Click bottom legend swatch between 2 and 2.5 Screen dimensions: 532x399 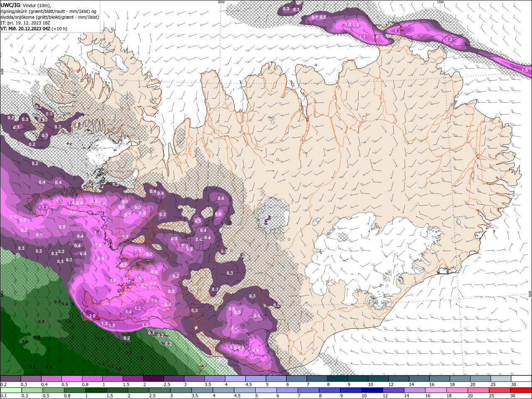(x=138, y=390)
